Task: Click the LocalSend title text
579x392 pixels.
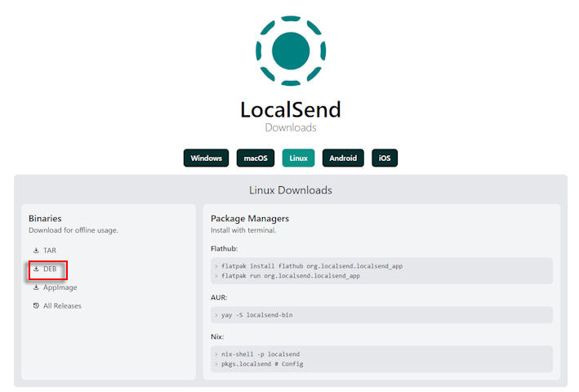Action: [x=291, y=109]
